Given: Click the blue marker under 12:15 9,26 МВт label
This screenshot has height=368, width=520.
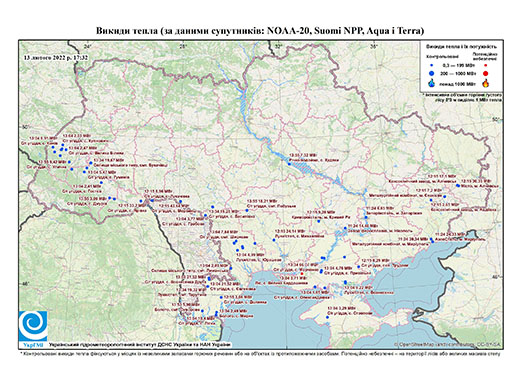Looking at the screenshot, I should 318,221.
